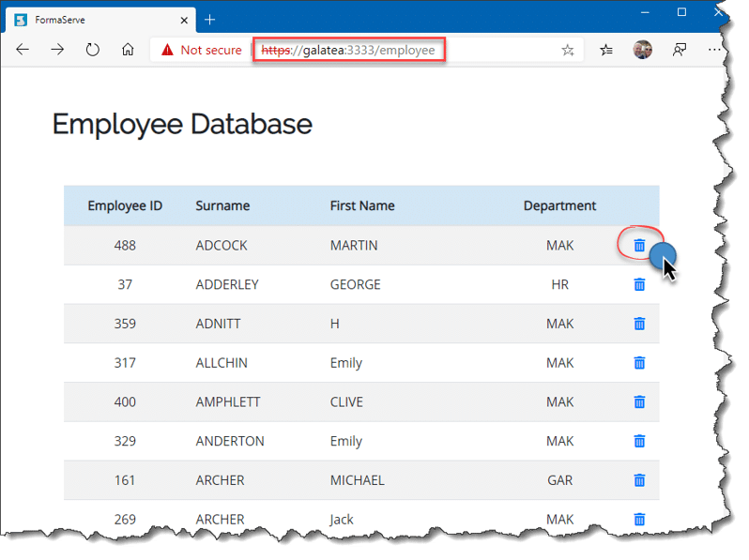
Task: Open the user profile avatar
Action: 643,50
